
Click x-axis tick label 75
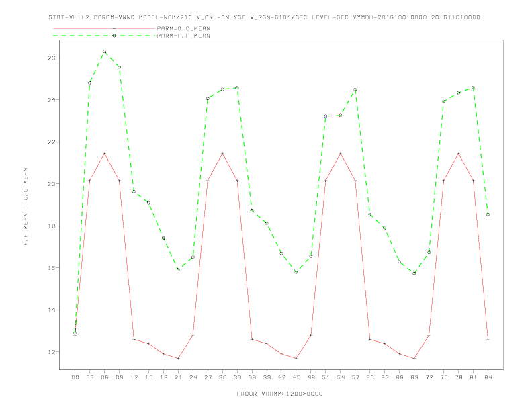point(444,377)
